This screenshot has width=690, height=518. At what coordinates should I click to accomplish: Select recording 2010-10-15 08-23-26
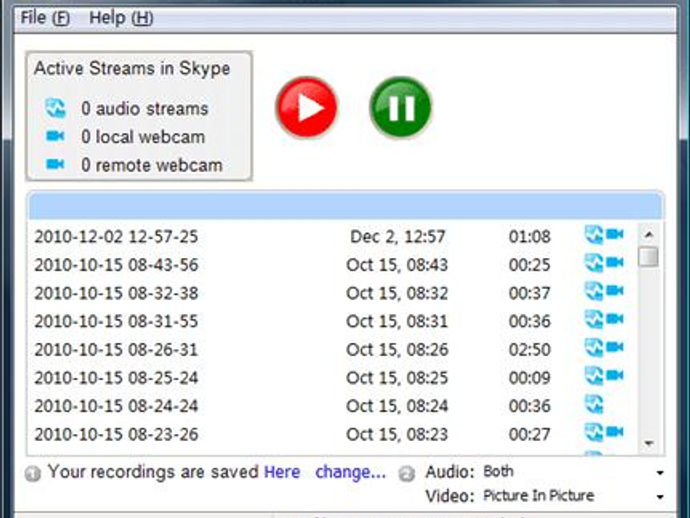[334, 434]
